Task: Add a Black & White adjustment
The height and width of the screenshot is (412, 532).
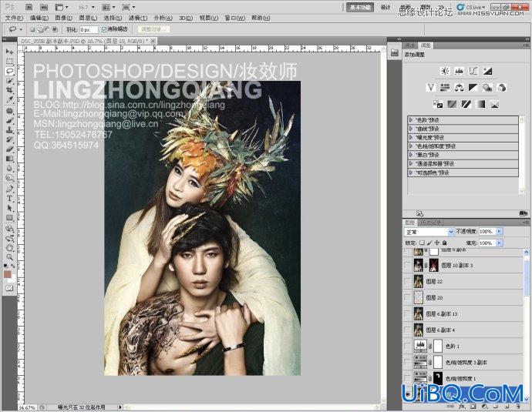Action: click(x=473, y=88)
